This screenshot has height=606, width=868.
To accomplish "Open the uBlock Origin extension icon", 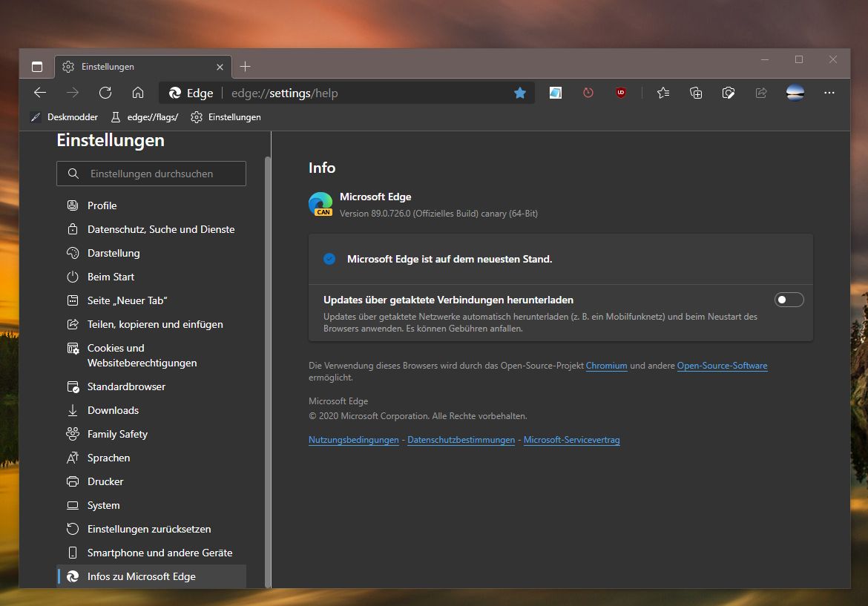I will (620, 93).
